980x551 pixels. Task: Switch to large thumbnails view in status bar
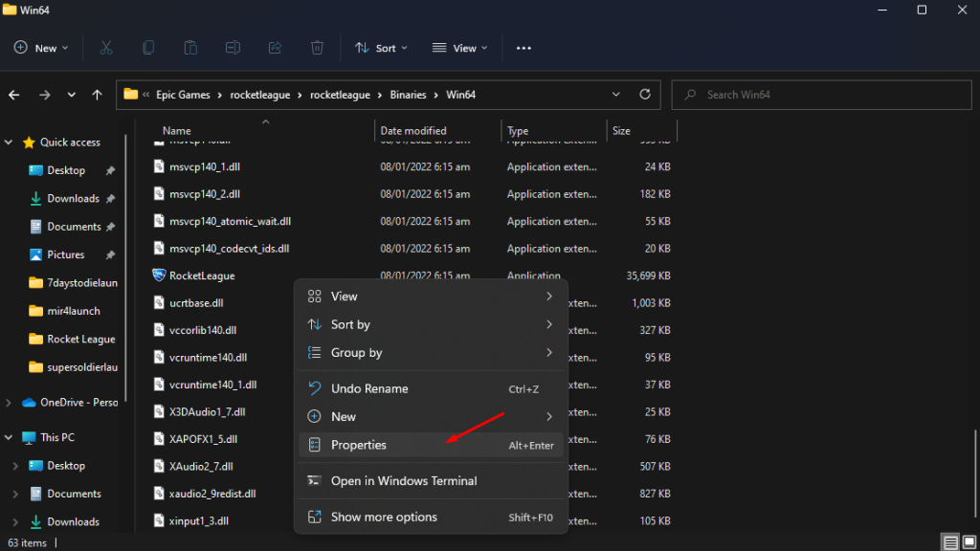[969, 541]
